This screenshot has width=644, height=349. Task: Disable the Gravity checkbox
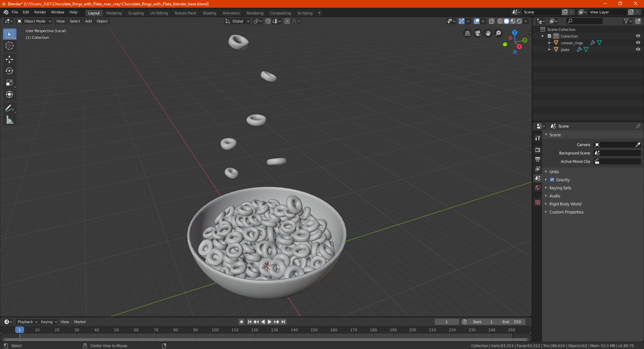552,180
